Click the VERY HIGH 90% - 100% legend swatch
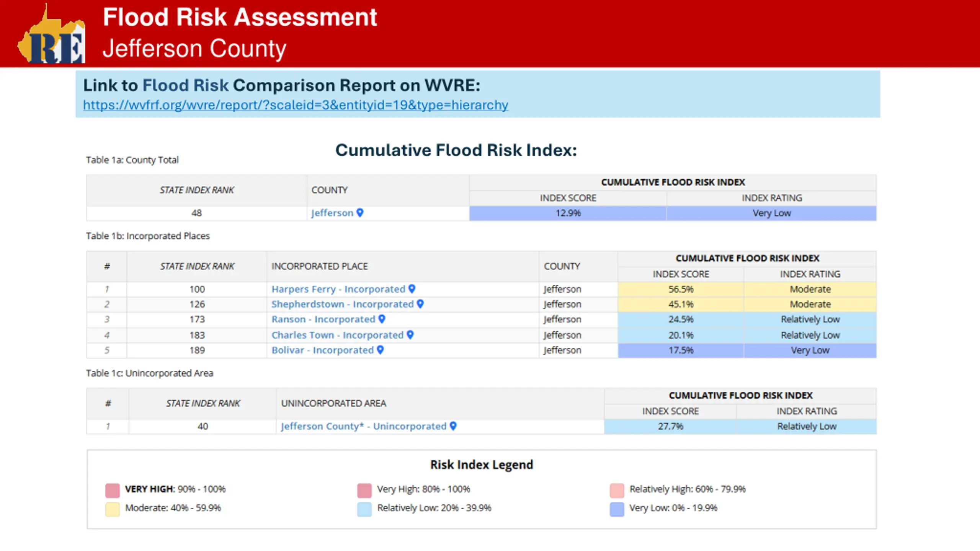The height and width of the screenshot is (551, 980). tap(113, 490)
